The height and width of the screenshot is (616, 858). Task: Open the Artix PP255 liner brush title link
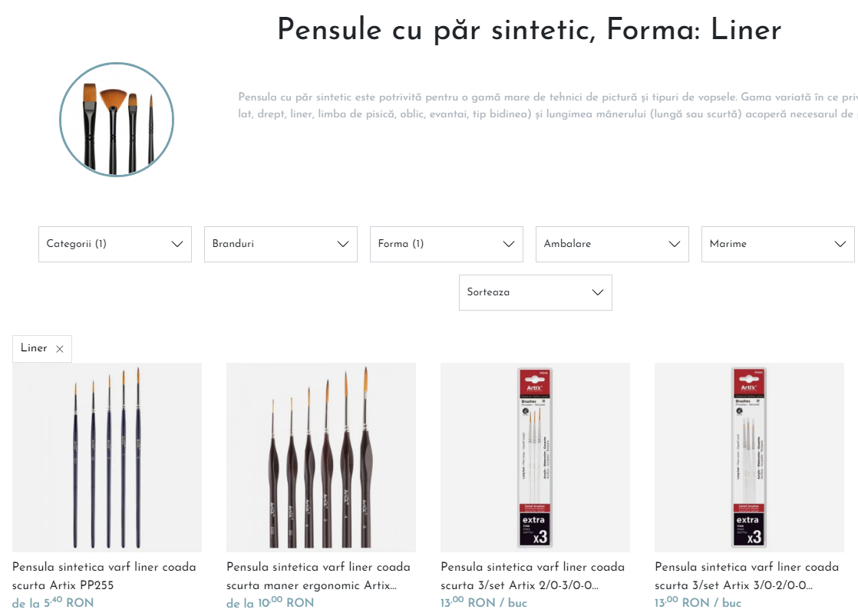coord(104,576)
